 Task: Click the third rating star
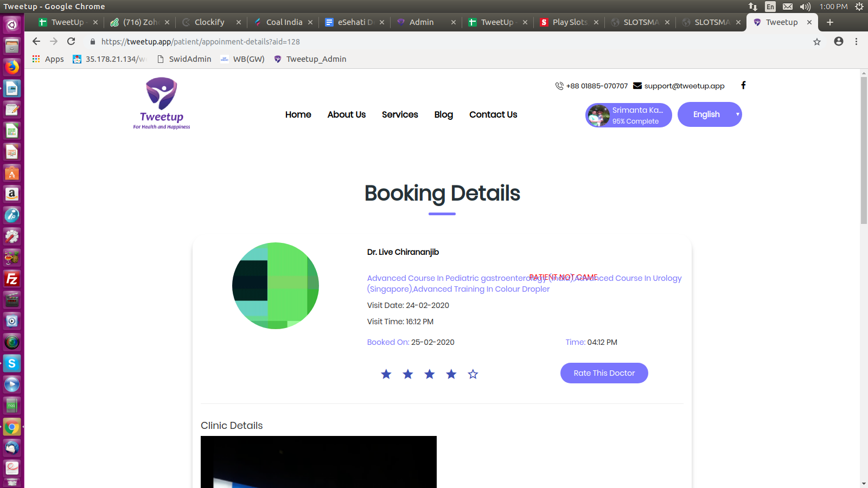pyautogui.click(x=430, y=374)
